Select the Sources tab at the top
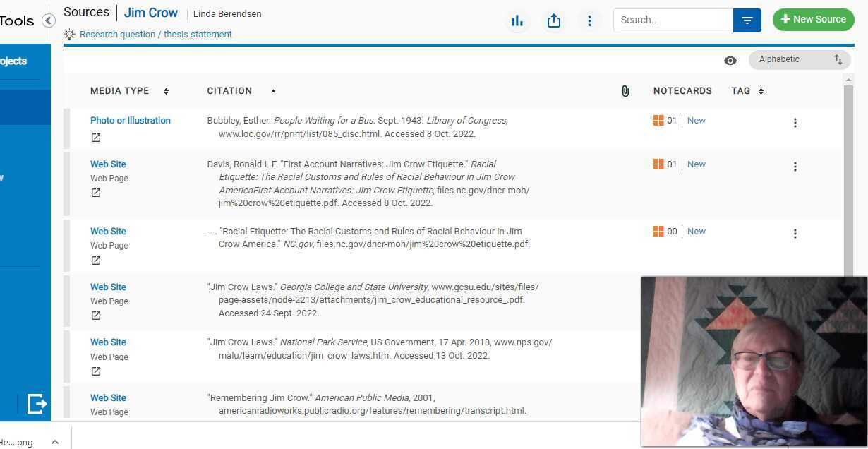 (86, 12)
